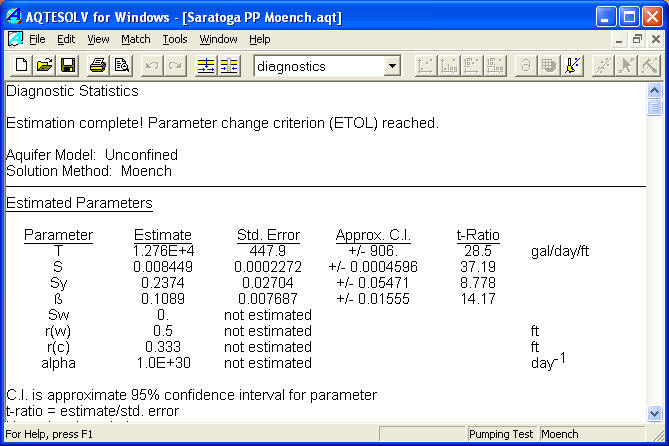Open the diagnostics view dropdown list
This screenshot has height=446, width=669.
392,66
